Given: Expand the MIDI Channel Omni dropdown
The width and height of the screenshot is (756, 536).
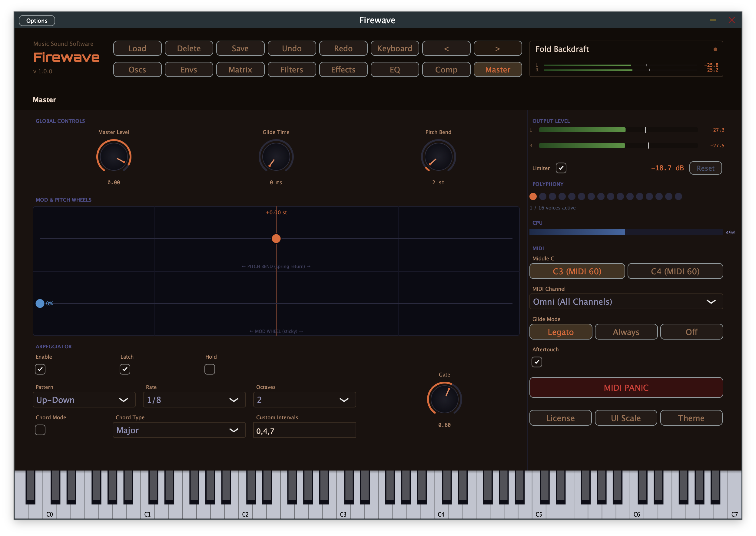Looking at the screenshot, I should point(626,302).
